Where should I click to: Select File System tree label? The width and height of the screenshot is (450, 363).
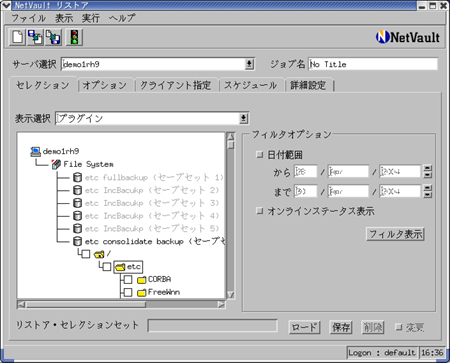point(88,164)
